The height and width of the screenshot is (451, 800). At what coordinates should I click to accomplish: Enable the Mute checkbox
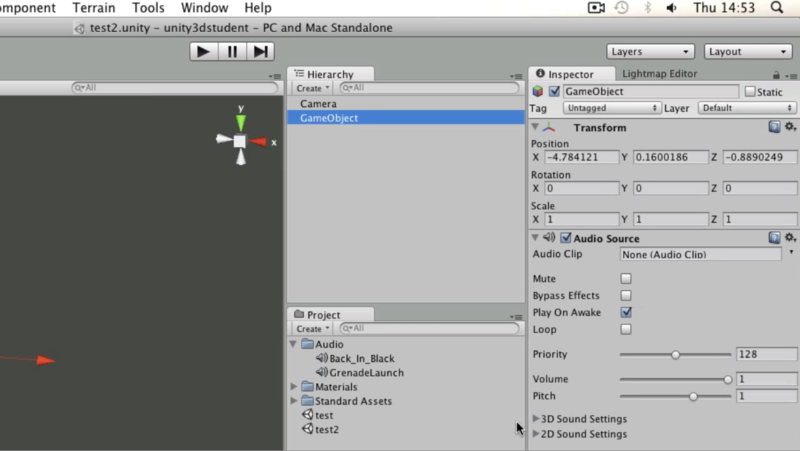click(626, 279)
